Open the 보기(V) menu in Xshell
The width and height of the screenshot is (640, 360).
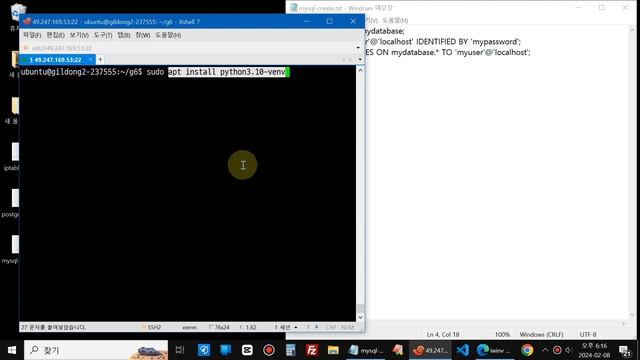coord(79,35)
